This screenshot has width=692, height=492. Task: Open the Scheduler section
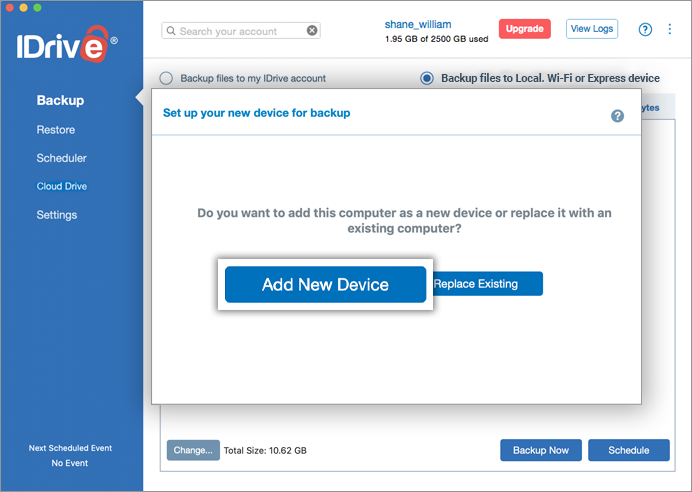[61, 158]
